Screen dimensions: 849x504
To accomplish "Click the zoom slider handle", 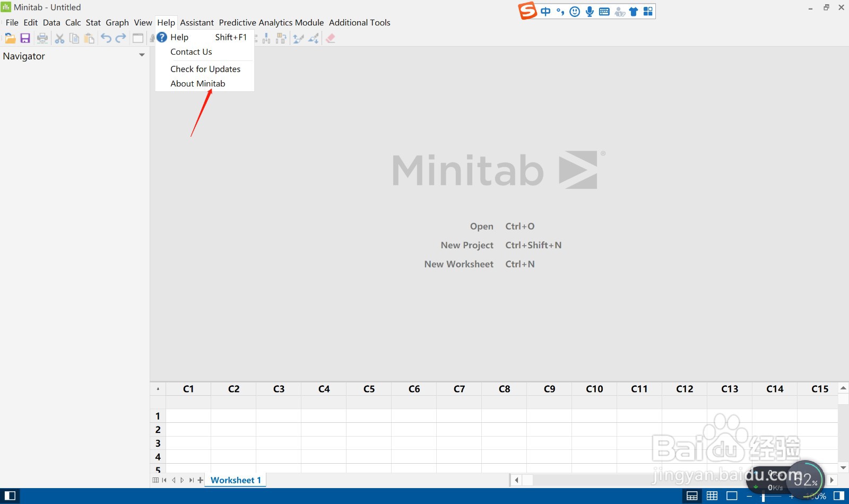I will (763, 497).
